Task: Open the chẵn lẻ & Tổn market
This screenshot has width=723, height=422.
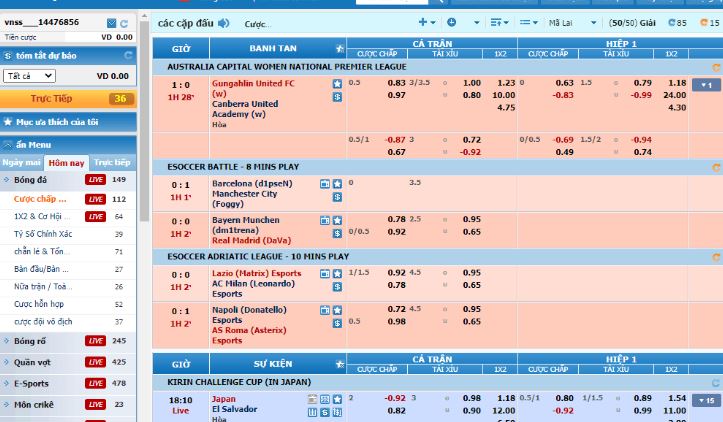Action: 42,251
